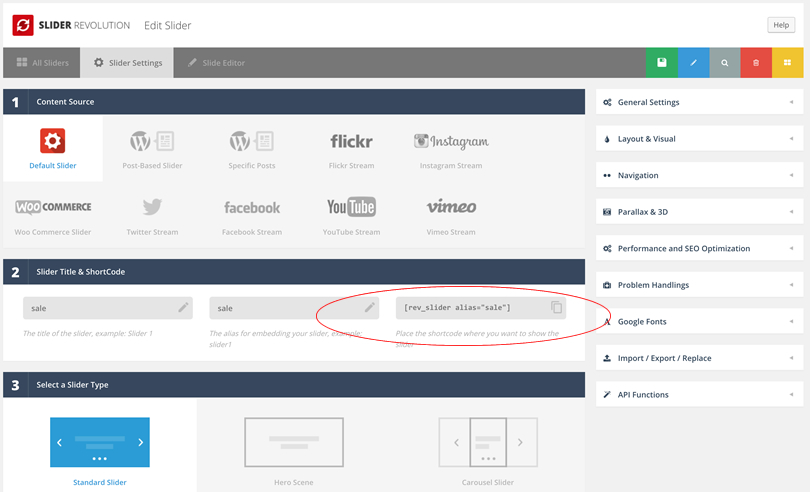Expand the Problem Handlings panel

(x=699, y=285)
